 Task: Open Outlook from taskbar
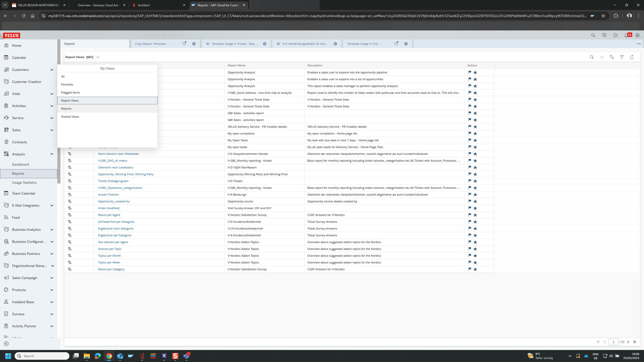point(120,356)
